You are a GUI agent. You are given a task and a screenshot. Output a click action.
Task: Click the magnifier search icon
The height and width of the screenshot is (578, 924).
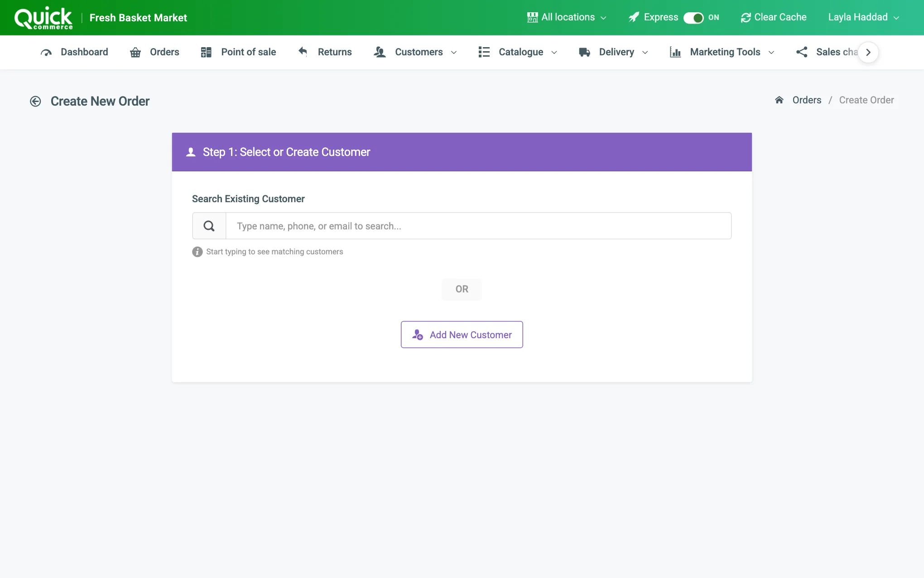(x=209, y=226)
